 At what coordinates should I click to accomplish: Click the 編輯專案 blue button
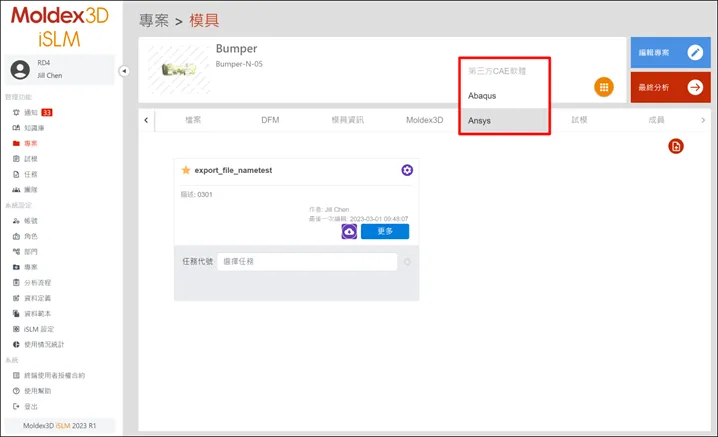coord(670,53)
